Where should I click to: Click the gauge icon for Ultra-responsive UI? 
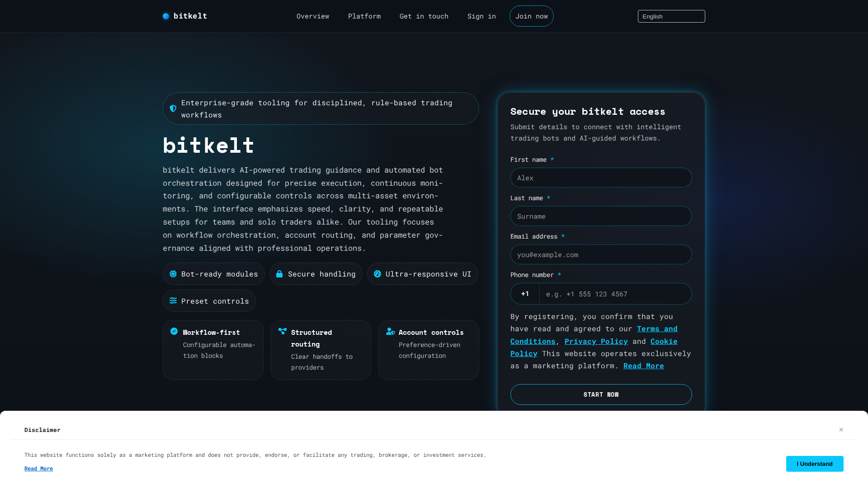(x=377, y=274)
